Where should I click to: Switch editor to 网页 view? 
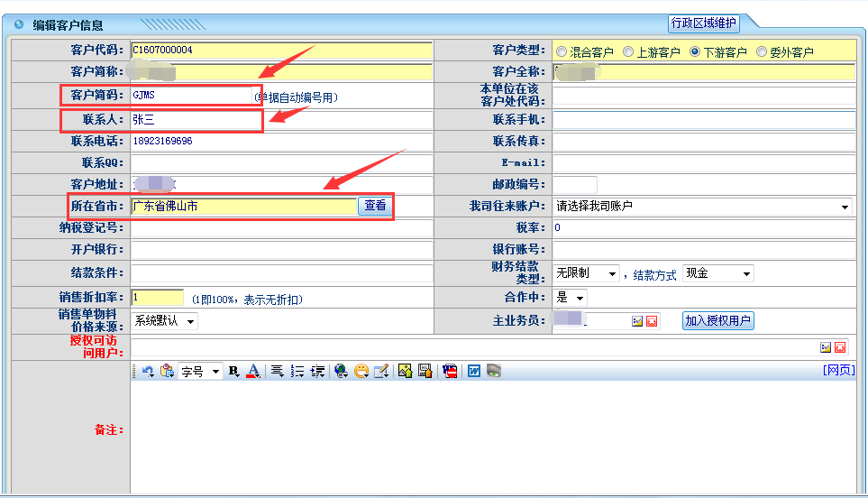click(838, 370)
